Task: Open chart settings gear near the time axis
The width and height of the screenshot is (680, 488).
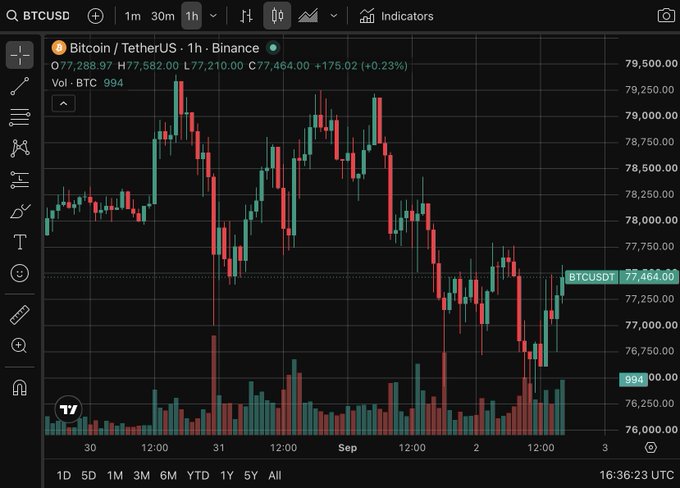Action: [651, 447]
